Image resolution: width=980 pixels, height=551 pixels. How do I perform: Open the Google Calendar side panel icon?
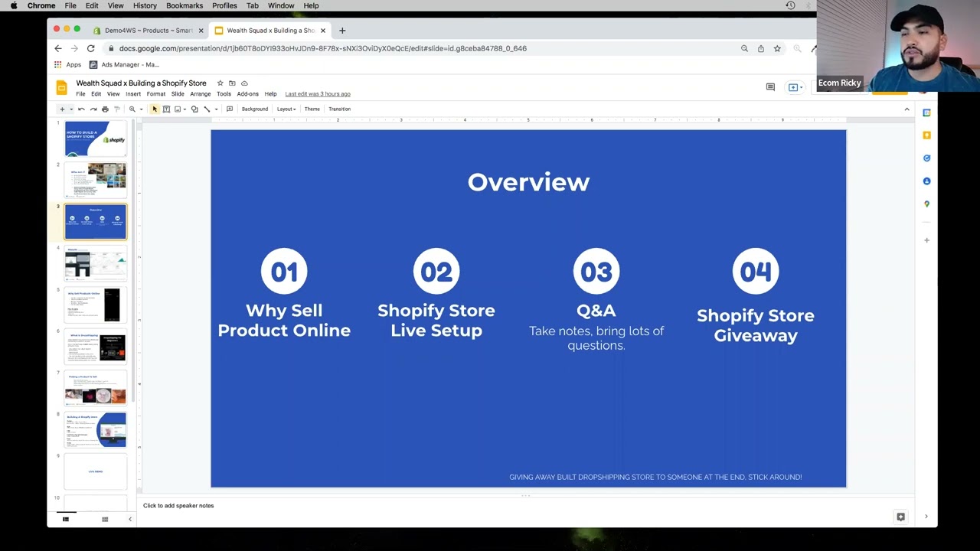pyautogui.click(x=926, y=112)
